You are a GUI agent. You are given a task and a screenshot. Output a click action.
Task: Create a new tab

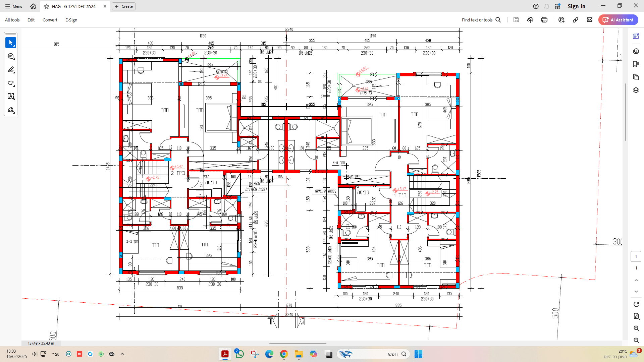click(x=123, y=6)
